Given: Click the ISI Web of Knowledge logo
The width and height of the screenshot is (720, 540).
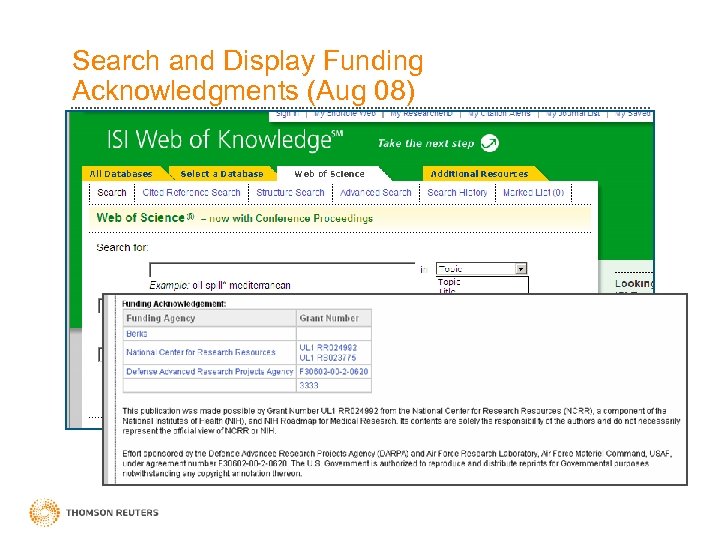Looking at the screenshot, I should [x=225, y=140].
